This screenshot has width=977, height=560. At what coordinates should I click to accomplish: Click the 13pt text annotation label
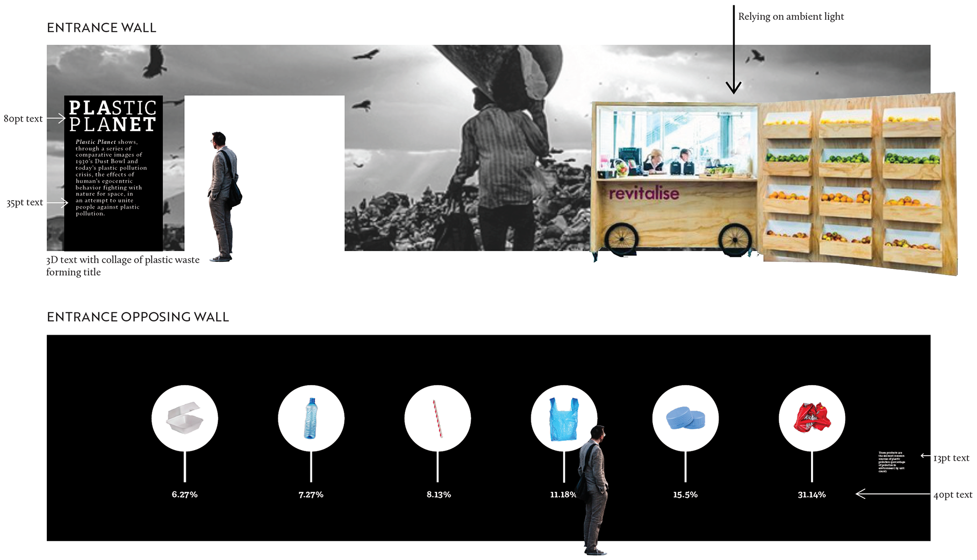tap(951, 458)
